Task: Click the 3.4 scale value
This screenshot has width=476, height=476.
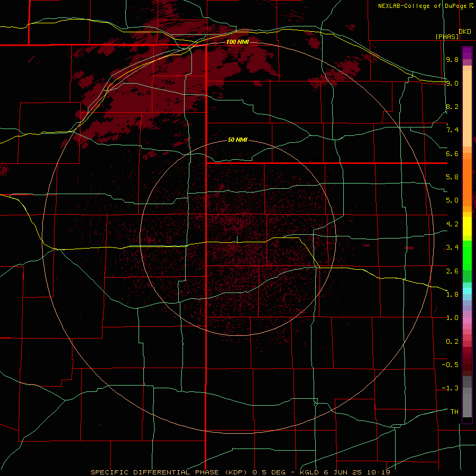Action: click(x=452, y=248)
